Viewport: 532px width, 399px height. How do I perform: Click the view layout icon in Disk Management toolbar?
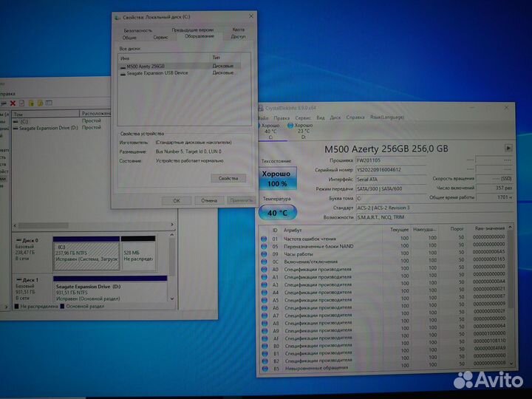click(49, 103)
